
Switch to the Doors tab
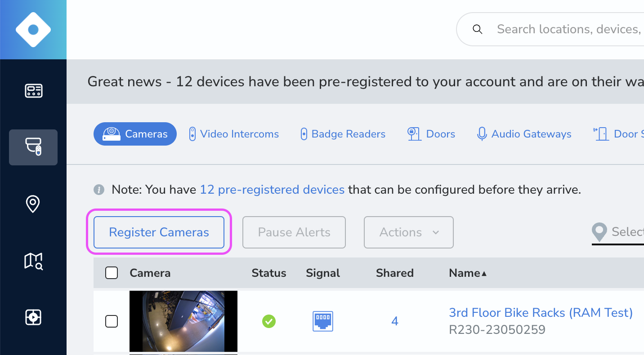point(431,133)
